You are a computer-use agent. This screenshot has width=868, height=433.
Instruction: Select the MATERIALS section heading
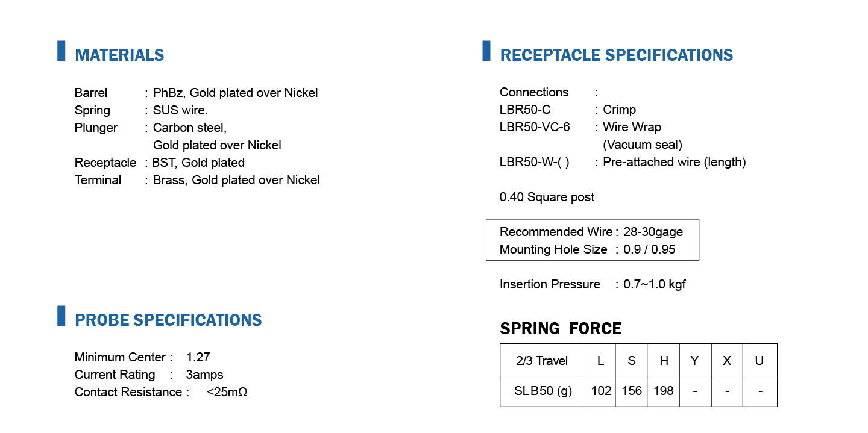click(x=119, y=55)
